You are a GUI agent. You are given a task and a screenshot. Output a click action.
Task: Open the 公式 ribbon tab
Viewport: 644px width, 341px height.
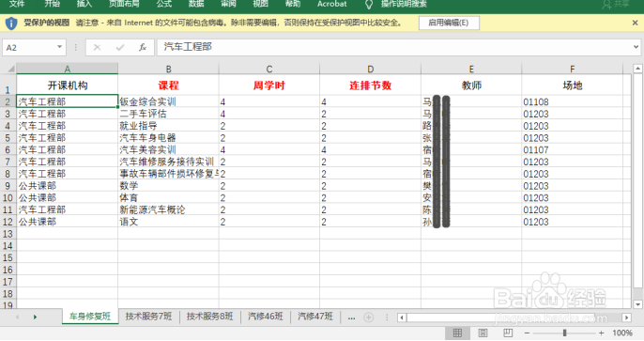164,4
